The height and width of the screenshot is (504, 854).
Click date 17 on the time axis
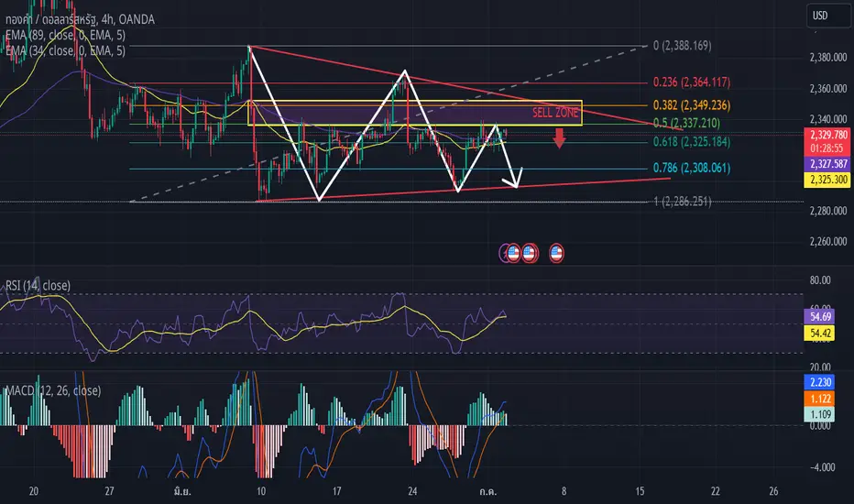(x=336, y=491)
